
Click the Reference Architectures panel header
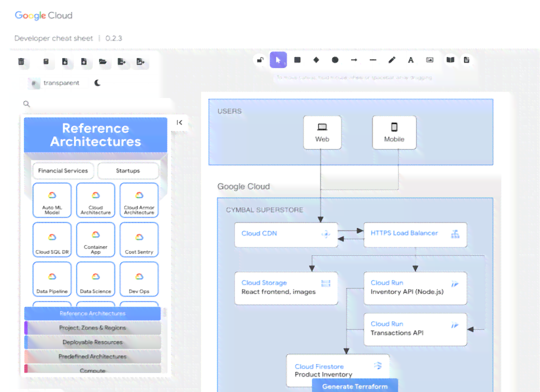click(x=95, y=134)
